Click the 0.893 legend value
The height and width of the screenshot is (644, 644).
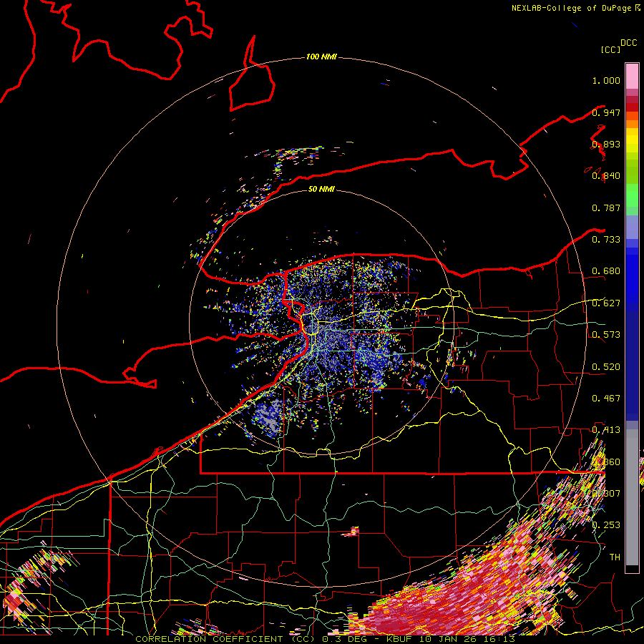tap(606, 144)
